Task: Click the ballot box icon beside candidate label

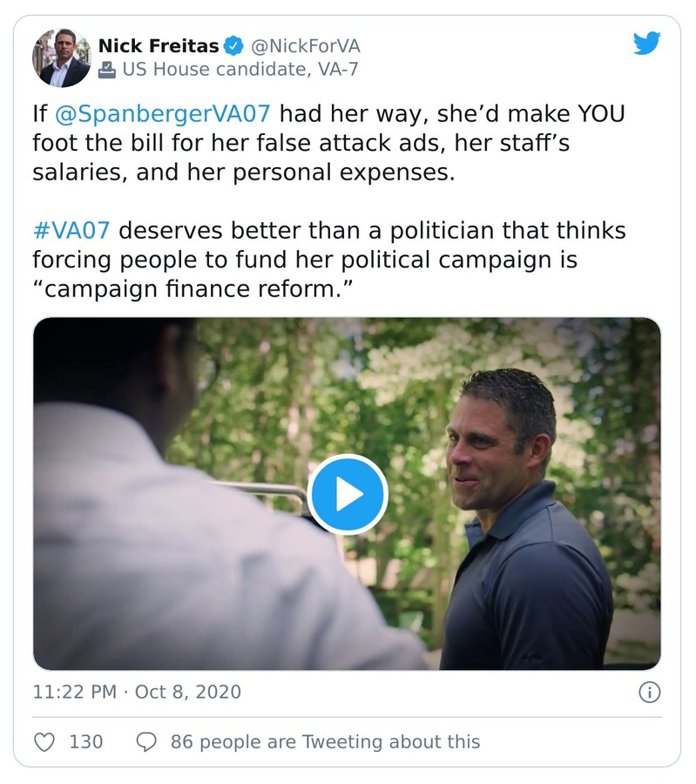Action: pos(106,70)
